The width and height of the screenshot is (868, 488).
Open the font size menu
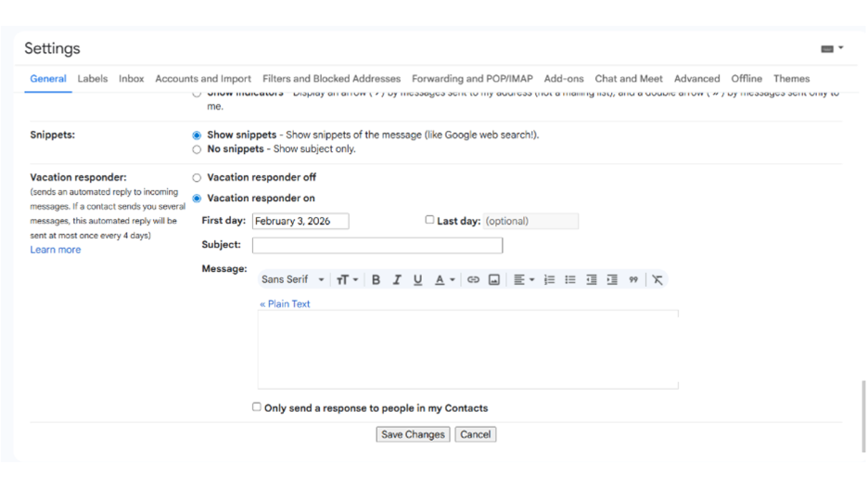(x=347, y=280)
